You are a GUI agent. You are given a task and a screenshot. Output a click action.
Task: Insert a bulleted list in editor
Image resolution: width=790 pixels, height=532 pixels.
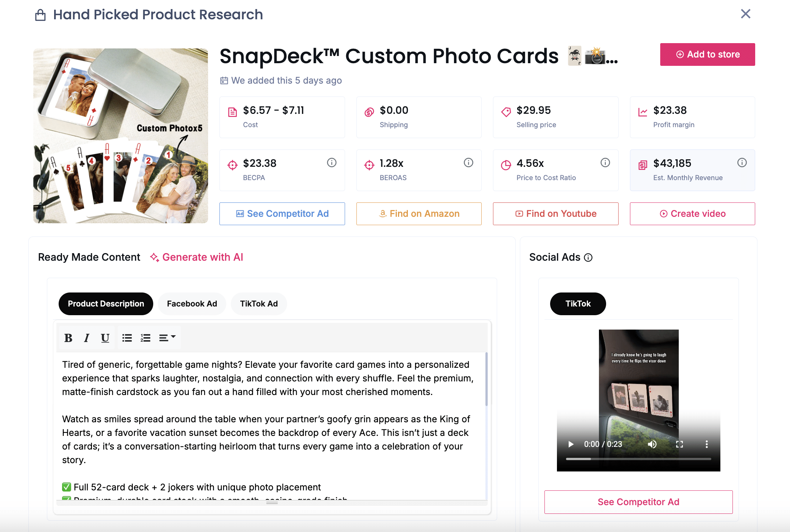coord(127,338)
